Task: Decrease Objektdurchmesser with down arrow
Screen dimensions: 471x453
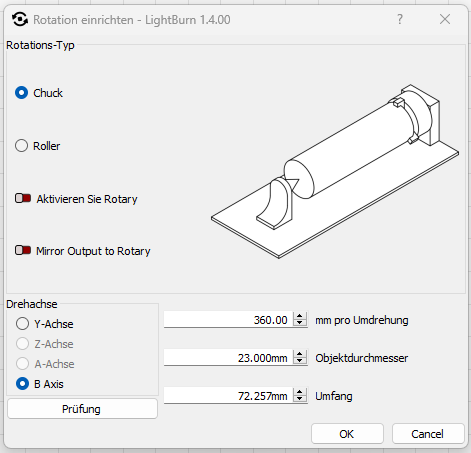Action: 300,361
